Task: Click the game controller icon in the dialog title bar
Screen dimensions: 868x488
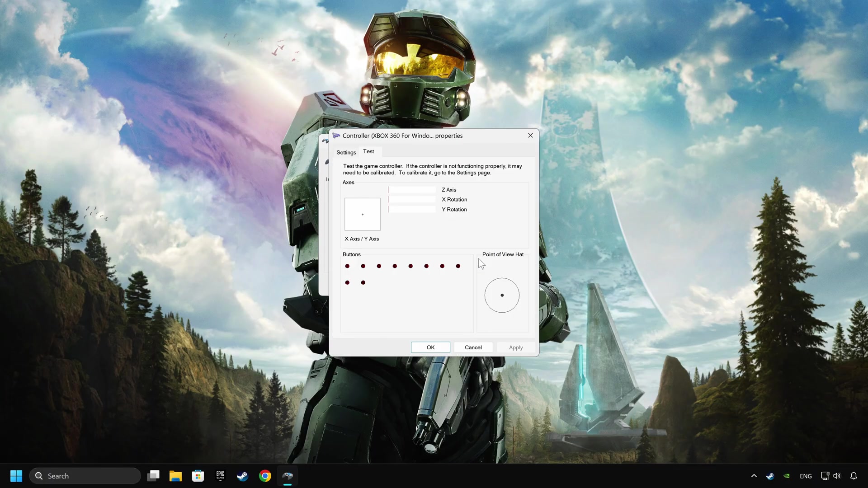Action: [x=336, y=136]
